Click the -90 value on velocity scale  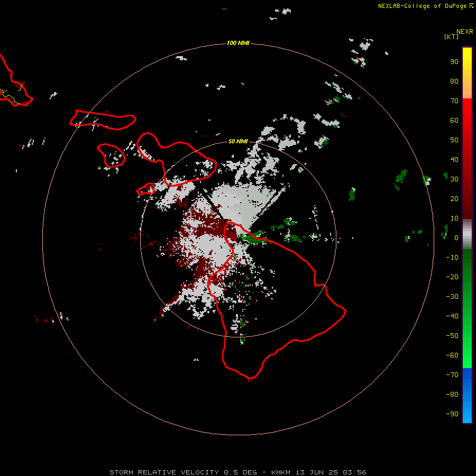coord(452,414)
